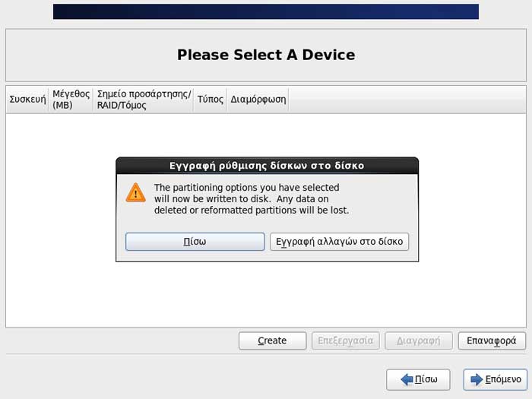Click the Εγγραφή ρύθμισης δίσκων dialog title bar
This screenshot has height=399, width=532.
pos(267,166)
